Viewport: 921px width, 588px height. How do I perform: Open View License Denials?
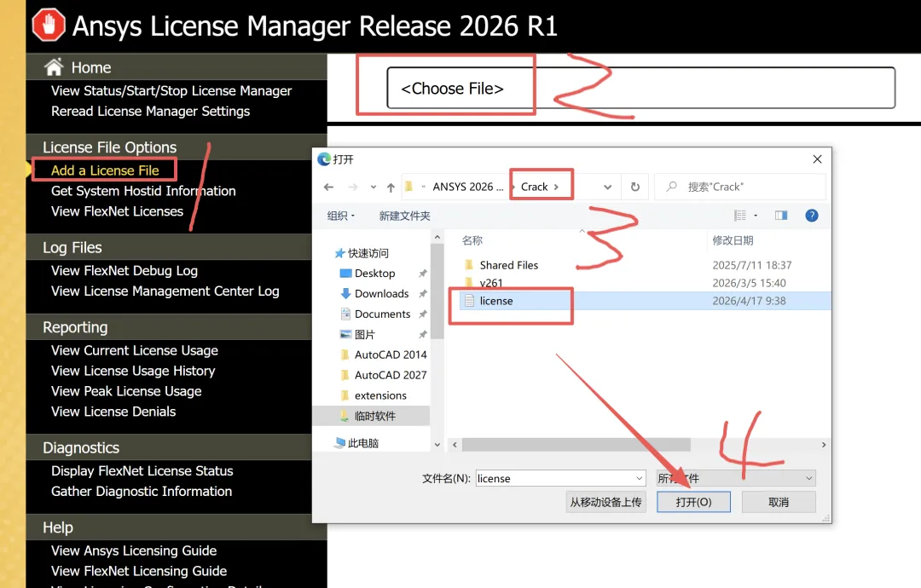pyautogui.click(x=113, y=412)
